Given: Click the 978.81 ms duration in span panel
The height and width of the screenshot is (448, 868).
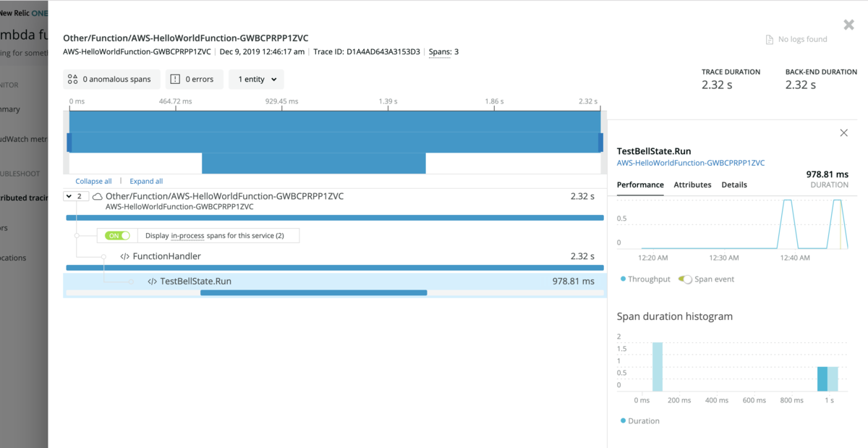Looking at the screenshot, I should [x=827, y=174].
